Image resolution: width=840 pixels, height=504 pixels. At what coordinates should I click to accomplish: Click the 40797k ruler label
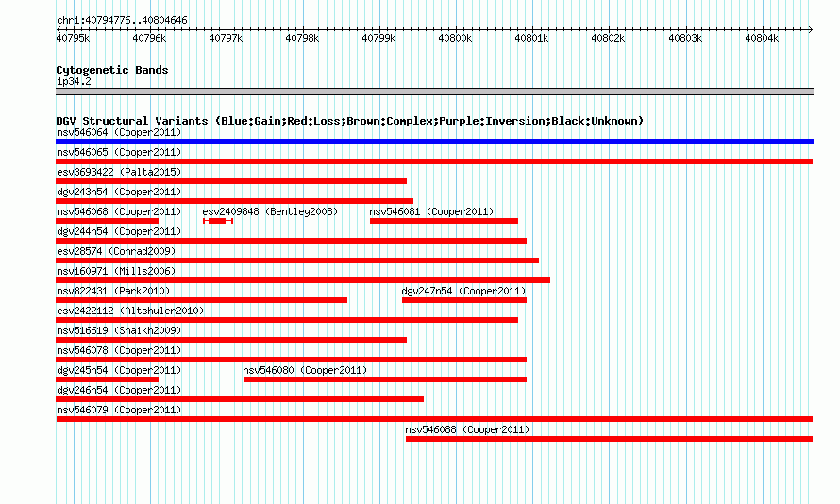click(227, 38)
